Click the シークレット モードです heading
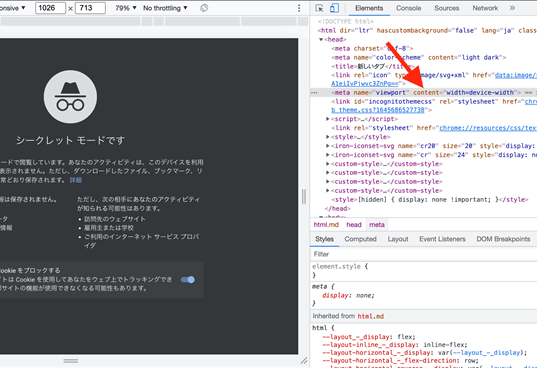This screenshot has height=368, width=537. click(71, 140)
